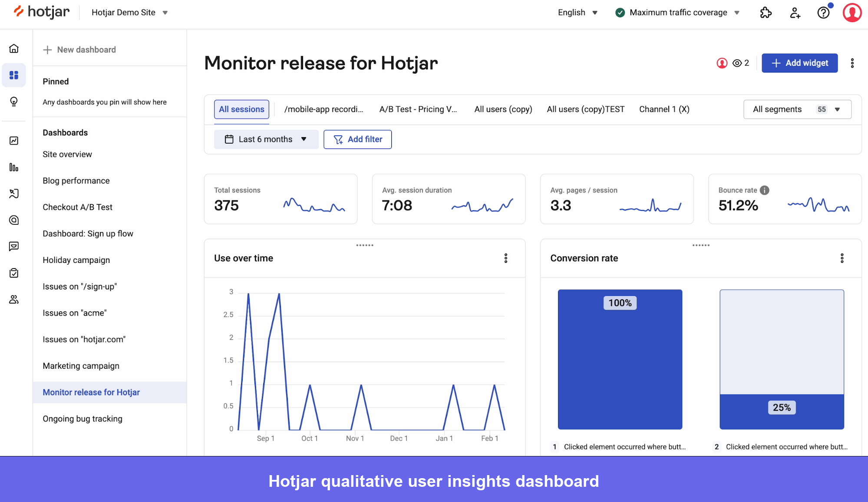Open Highlights via the lightbulb sidebar icon

(x=14, y=102)
